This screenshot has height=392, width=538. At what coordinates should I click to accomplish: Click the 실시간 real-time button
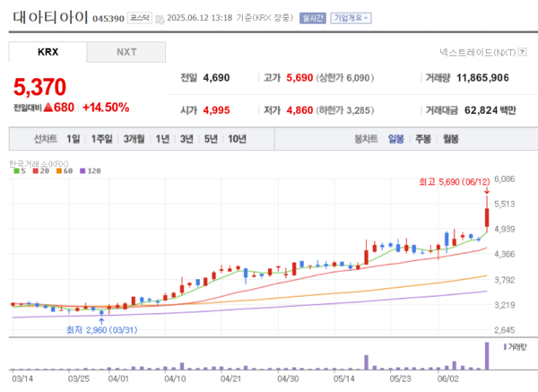313,18
